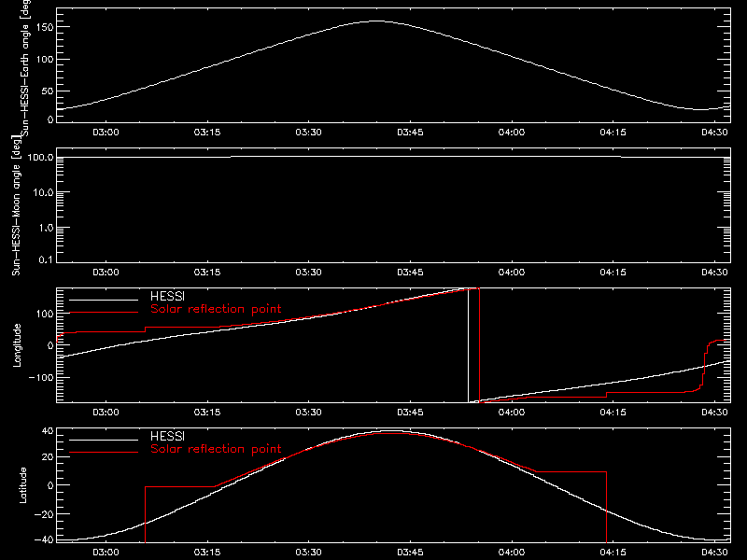Select the HESSI legend text in Longitude plot
Image resolution: width=747 pixels, height=560 pixels.
(x=167, y=296)
